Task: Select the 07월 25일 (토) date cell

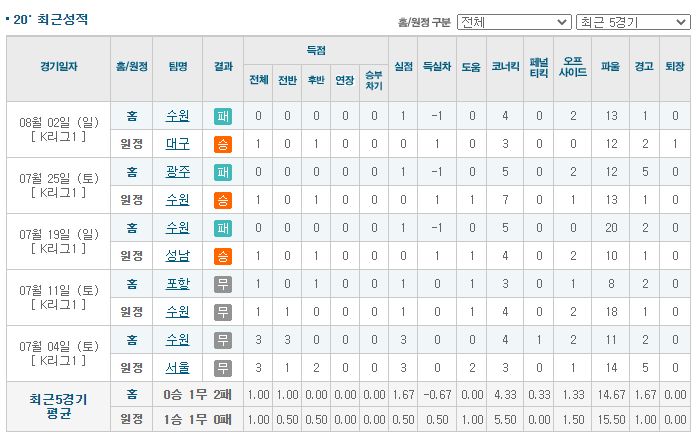Action: coord(59,185)
